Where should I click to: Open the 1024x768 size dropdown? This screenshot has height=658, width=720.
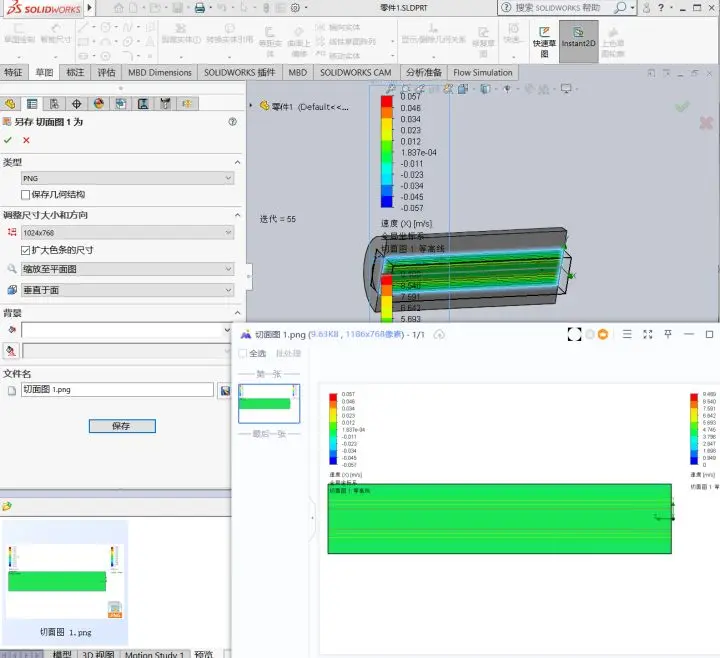coord(128,233)
